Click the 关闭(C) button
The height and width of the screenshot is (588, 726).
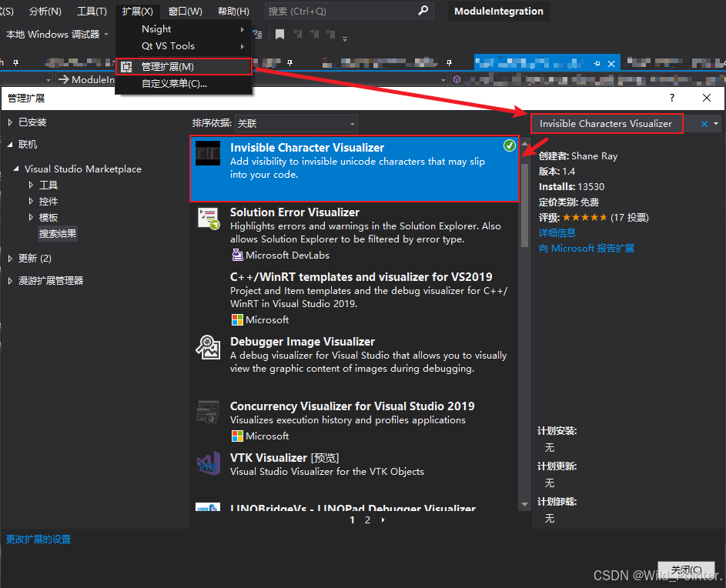tap(686, 570)
